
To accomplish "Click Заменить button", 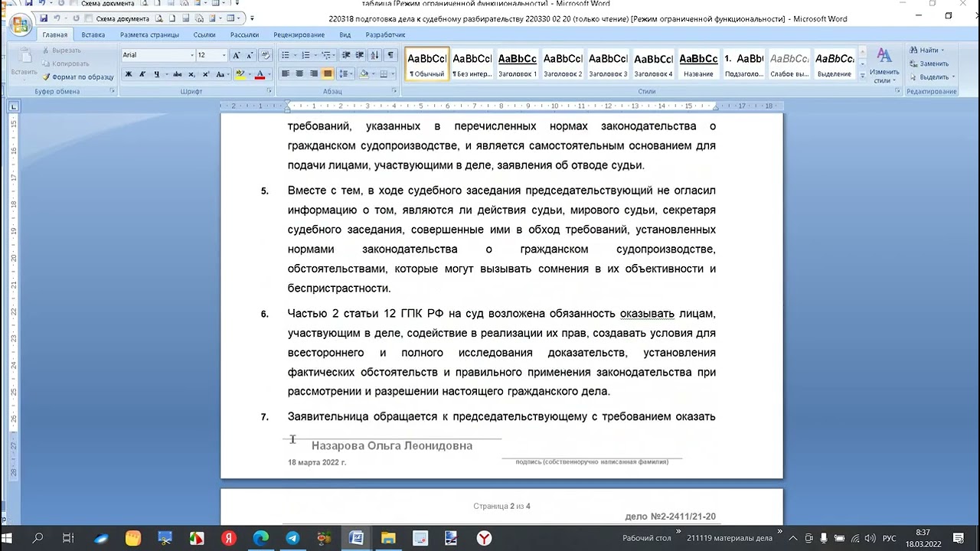I will pos(929,64).
